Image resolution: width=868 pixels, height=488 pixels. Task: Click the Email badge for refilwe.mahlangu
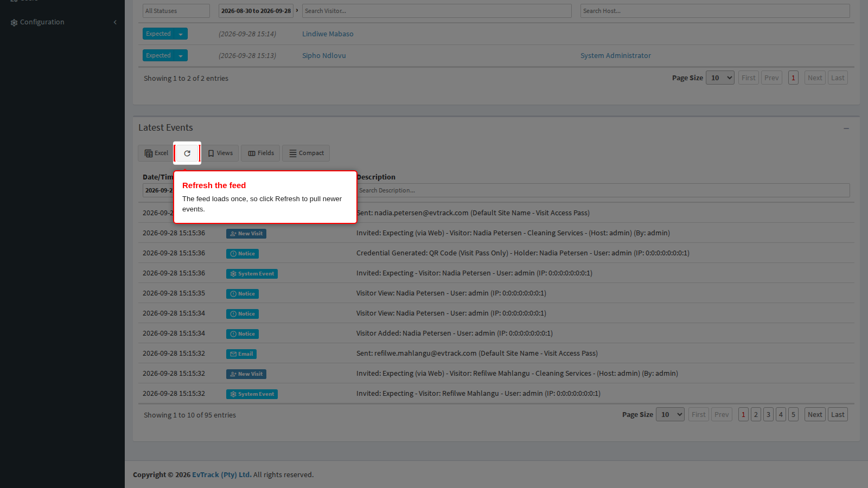click(241, 354)
